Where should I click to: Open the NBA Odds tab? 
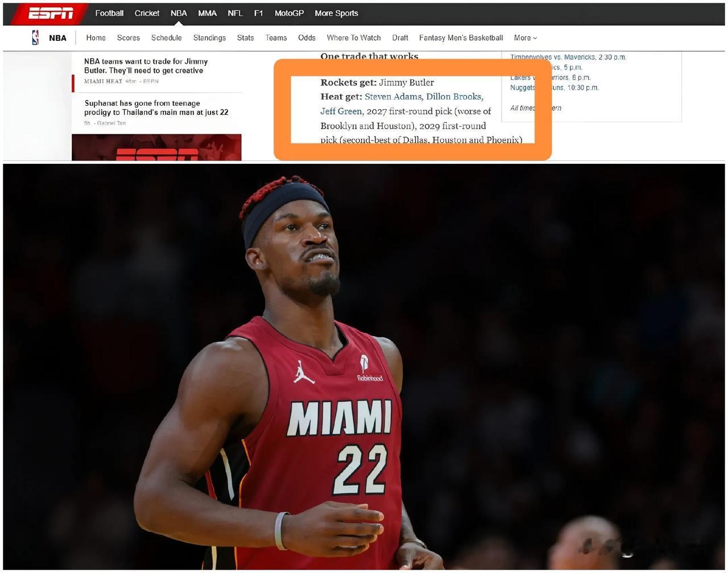[x=307, y=38]
